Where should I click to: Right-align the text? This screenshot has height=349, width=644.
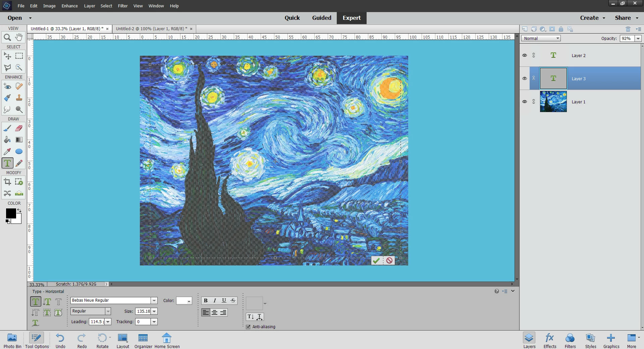(x=223, y=312)
